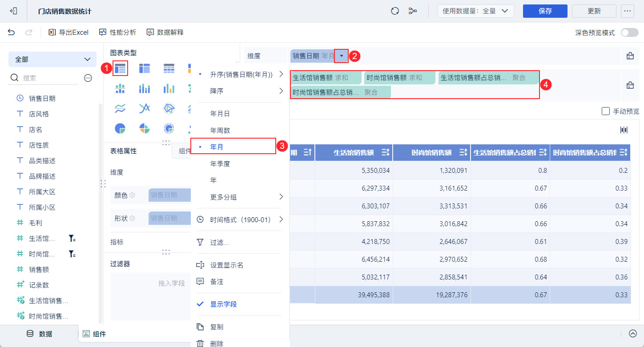Select the rose chart type
The image size is (644, 347).
145,128
